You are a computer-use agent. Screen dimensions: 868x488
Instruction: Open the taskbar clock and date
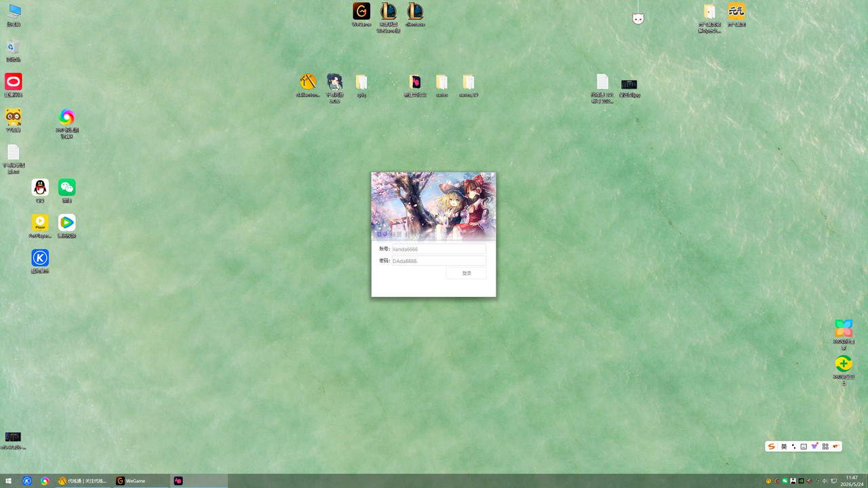pos(852,481)
